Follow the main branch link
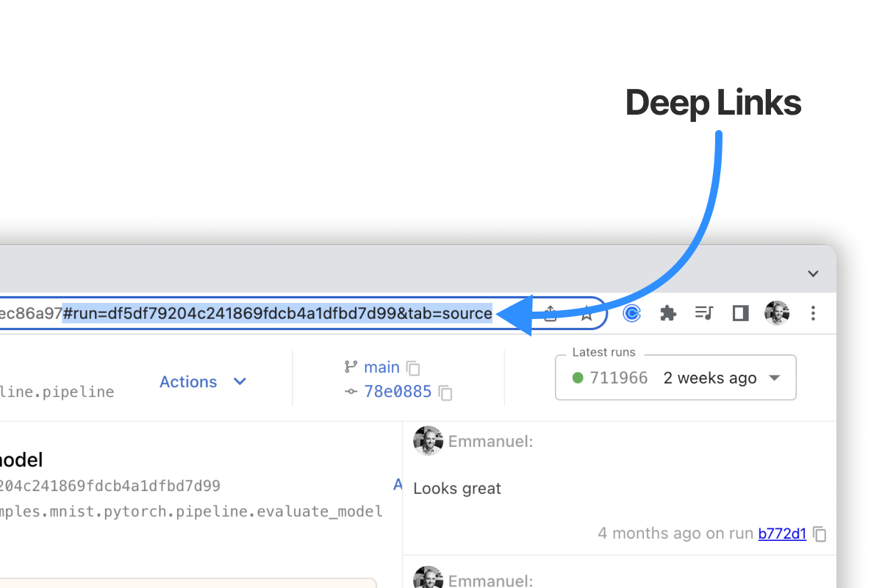 (382, 367)
